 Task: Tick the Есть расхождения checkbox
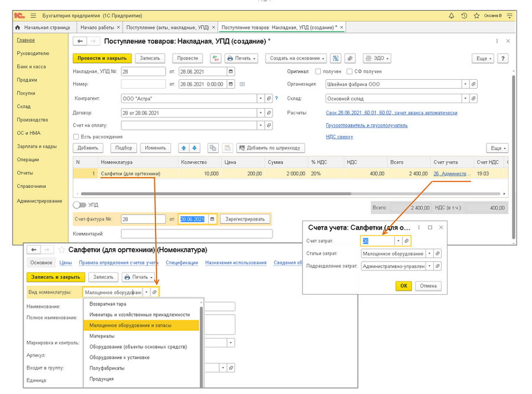(x=76, y=136)
